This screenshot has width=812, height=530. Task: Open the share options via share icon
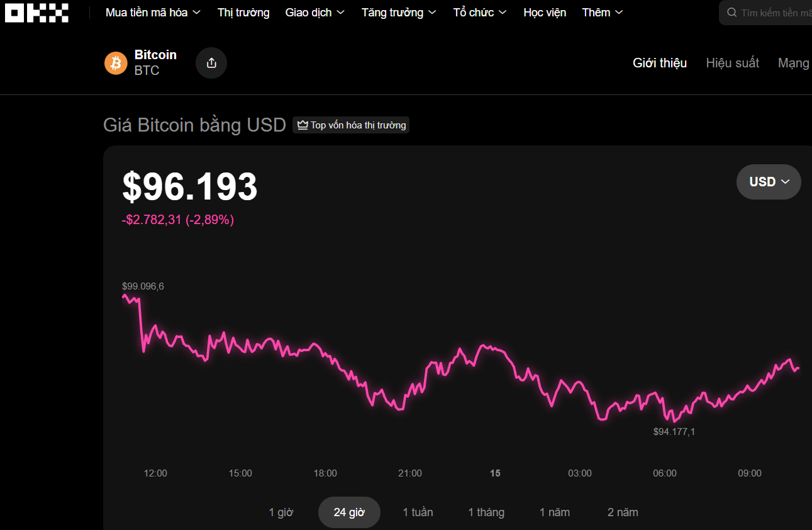(211, 62)
